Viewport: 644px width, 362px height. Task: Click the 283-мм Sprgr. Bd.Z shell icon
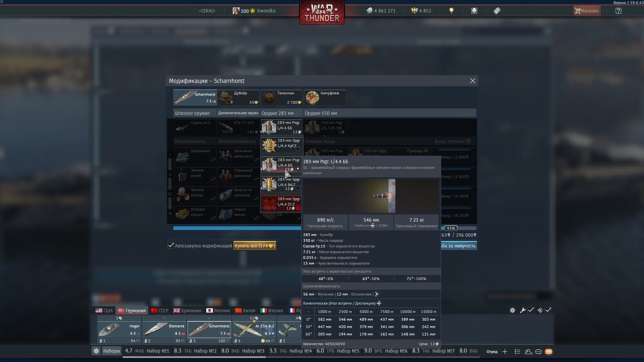(x=269, y=184)
